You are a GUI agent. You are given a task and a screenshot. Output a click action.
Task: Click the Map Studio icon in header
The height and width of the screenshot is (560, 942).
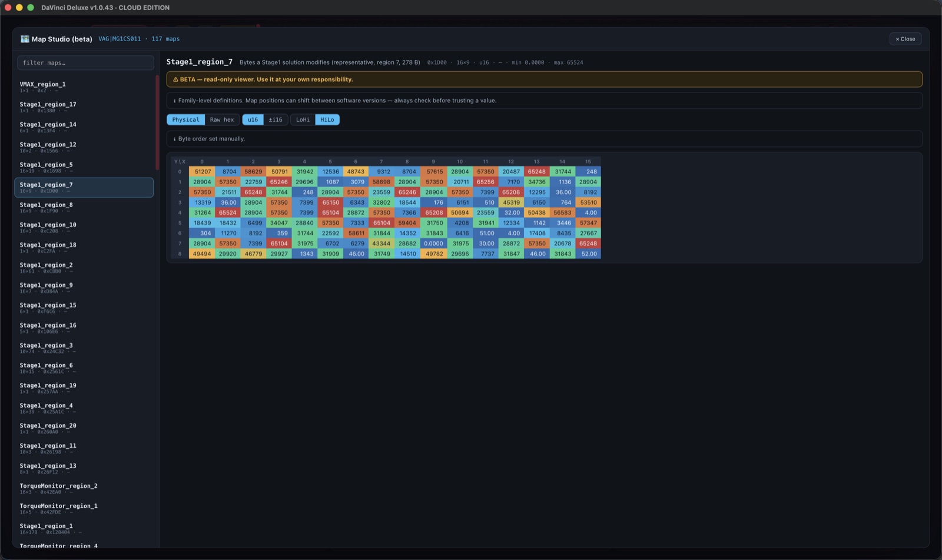point(25,39)
